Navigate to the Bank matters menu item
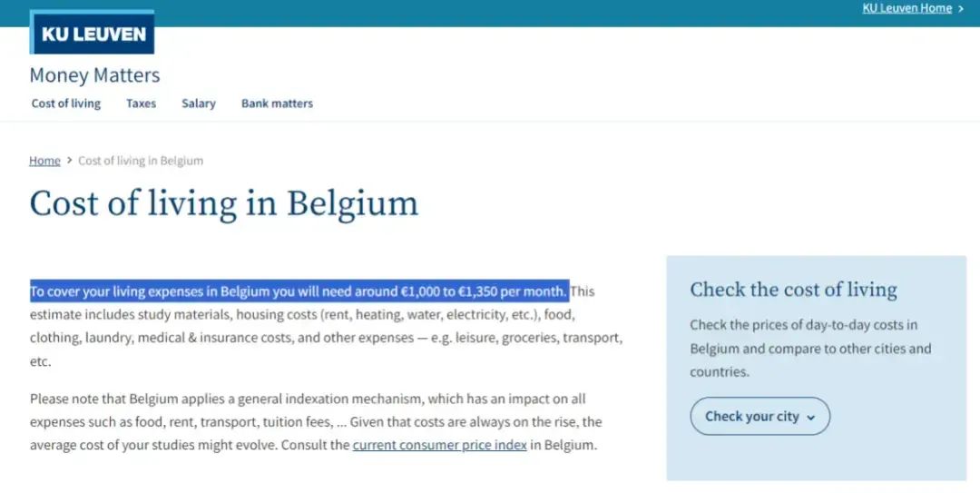 pyautogui.click(x=277, y=104)
